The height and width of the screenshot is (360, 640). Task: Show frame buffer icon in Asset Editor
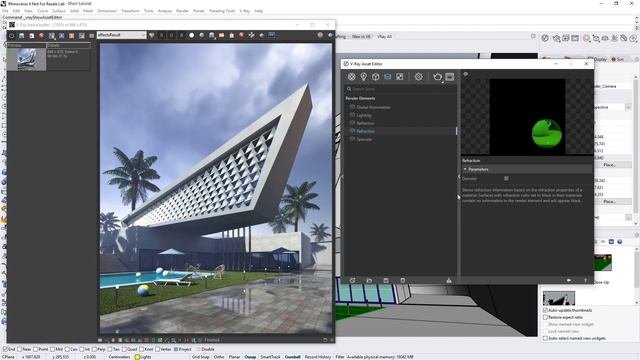pyautogui.click(x=450, y=77)
